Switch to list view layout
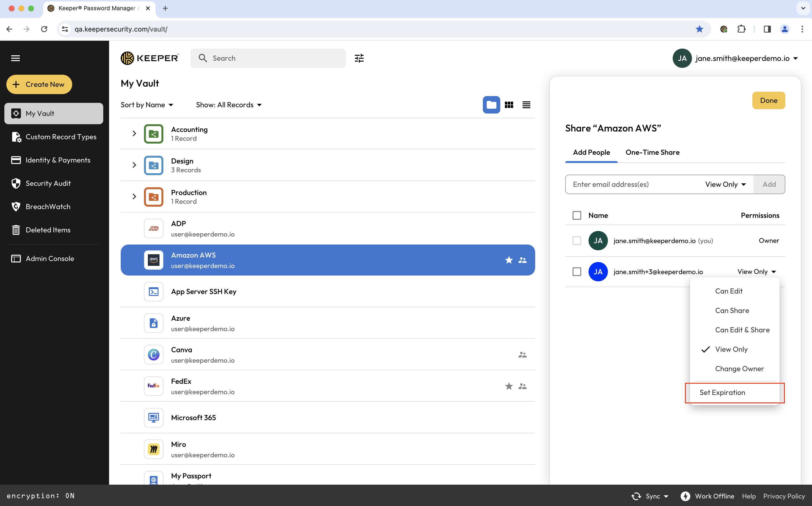The image size is (812, 506). (526, 105)
